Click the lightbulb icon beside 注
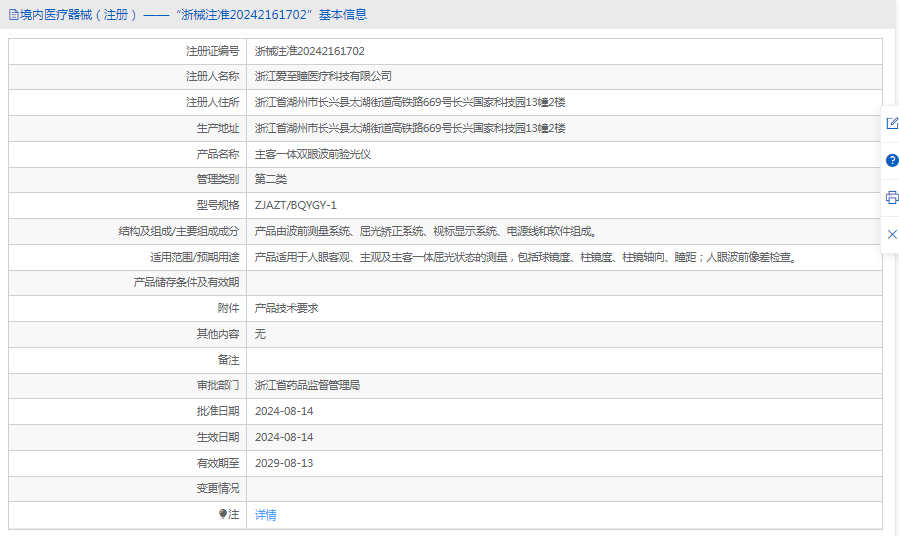The height and width of the screenshot is (536, 899). pyautogui.click(x=223, y=514)
